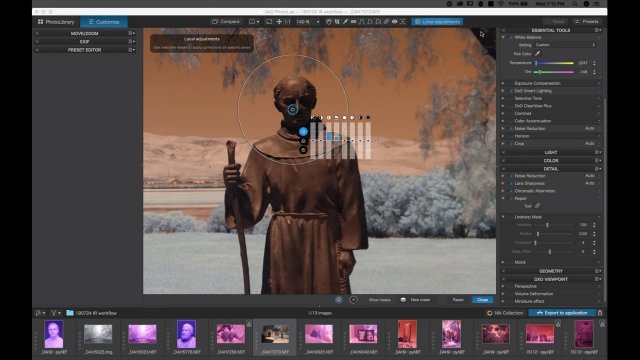The width and height of the screenshot is (640, 360).
Task: Open thumbnail sort order icon
Action: point(40,313)
